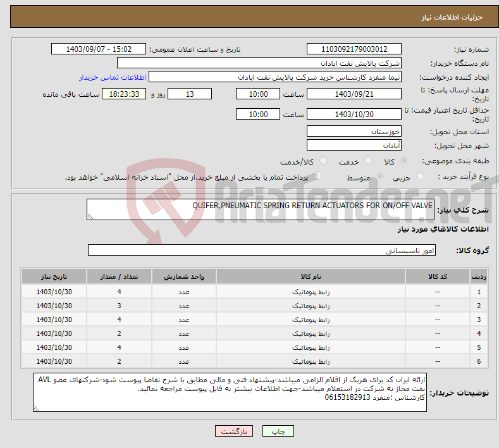The width and height of the screenshot is (499, 448).
Task: Click the back (بازگشت) button
Action: (234, 431)
